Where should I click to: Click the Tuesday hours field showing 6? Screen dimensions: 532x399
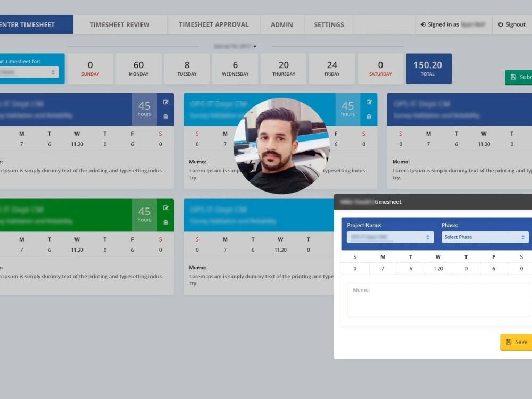[x=411, y=268]
